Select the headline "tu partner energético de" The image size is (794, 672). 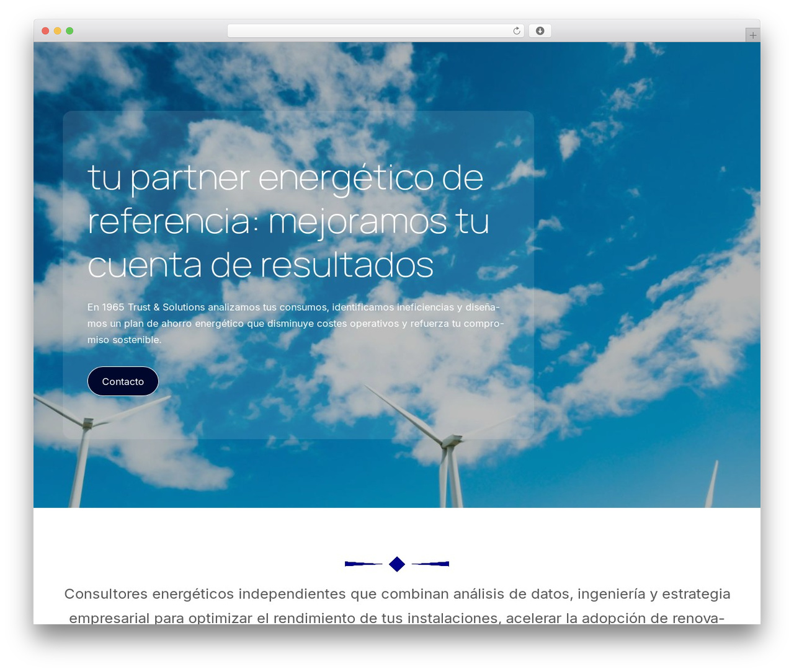click(285, 178)
